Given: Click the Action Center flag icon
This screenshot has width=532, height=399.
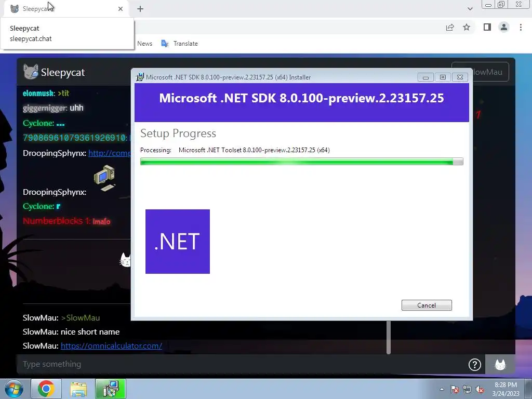Looking at the screenshot, I should (x=455, y=389).
